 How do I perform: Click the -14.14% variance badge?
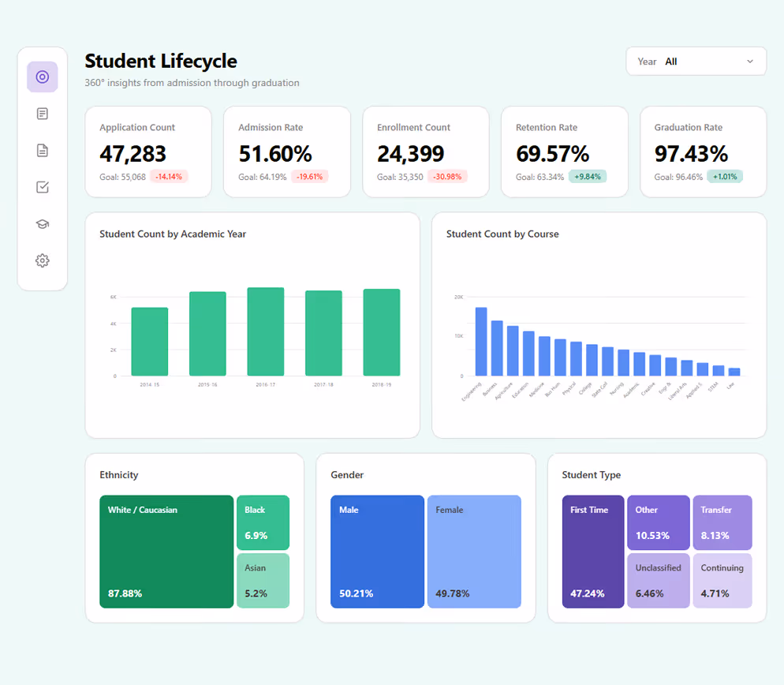click(169, 177)
